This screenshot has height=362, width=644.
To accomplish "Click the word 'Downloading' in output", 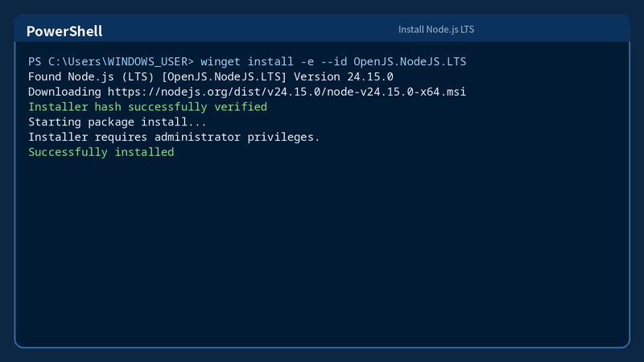I will 64,92.
